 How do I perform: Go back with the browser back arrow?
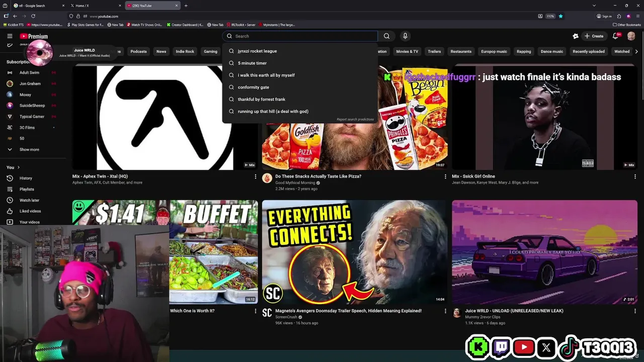(15, 16)
